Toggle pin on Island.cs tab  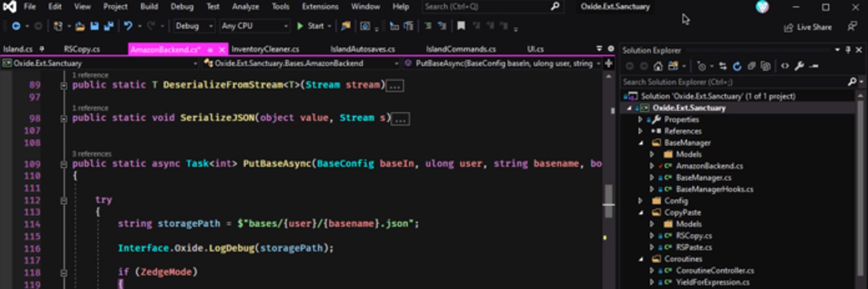[42, 49]
